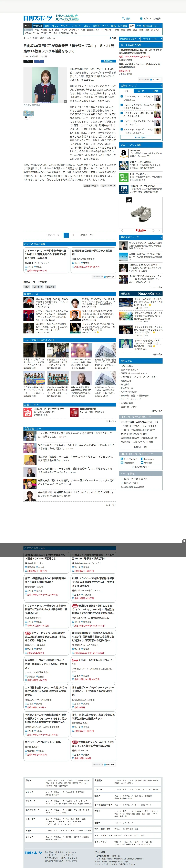This screenshot has width=186, height=868.
Task: Close the overlay ad with X button
Action: tap(184, 541)
